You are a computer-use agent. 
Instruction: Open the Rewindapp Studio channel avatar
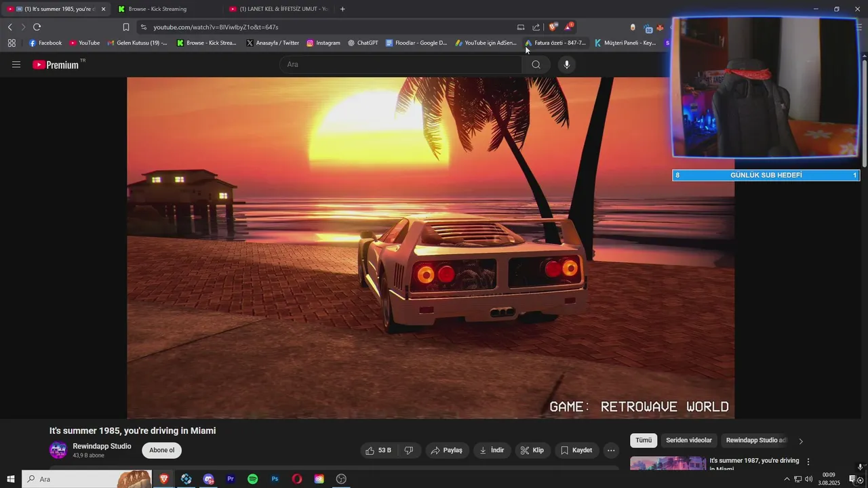[x=58, y=450]
